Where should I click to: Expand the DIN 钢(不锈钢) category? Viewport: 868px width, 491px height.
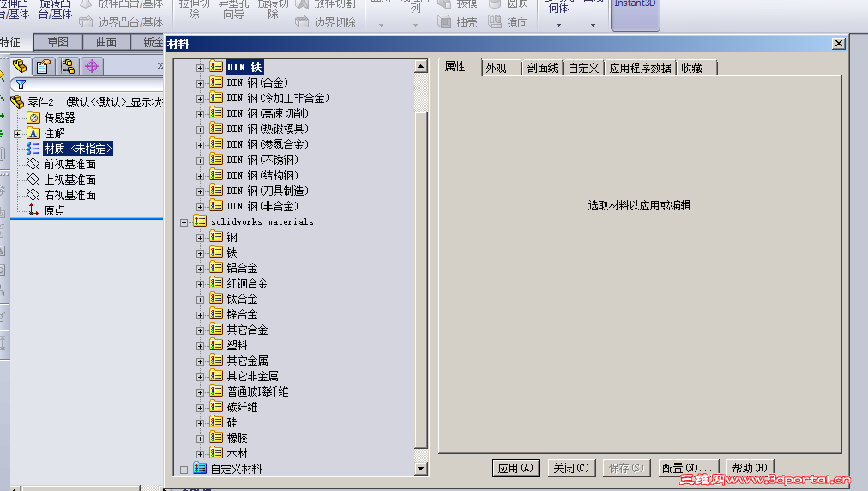click(201, 161)
